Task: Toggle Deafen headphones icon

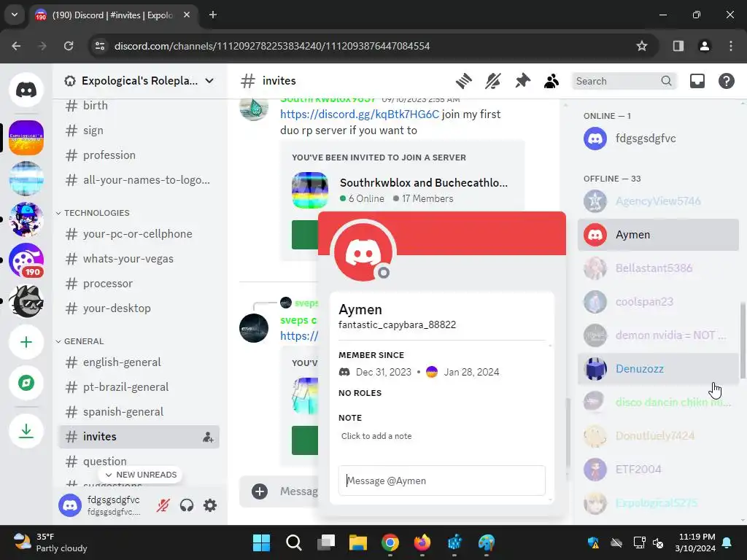Action: coord(187,505)
